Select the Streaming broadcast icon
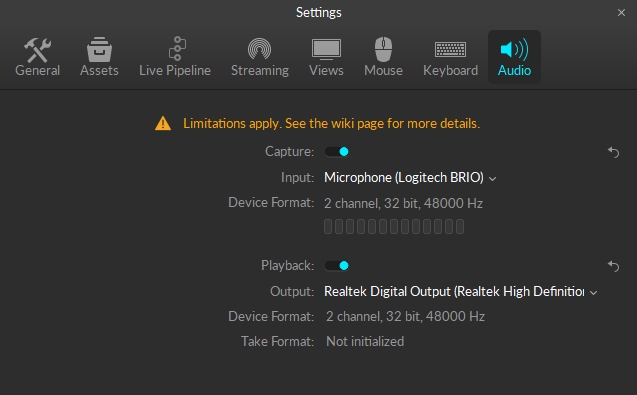This screenshot has width=637, height=395. point(260,49)
